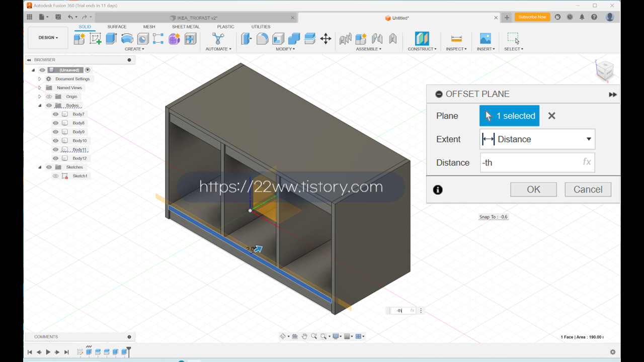Toggle visibility of Origin folder

coord(49,97)
